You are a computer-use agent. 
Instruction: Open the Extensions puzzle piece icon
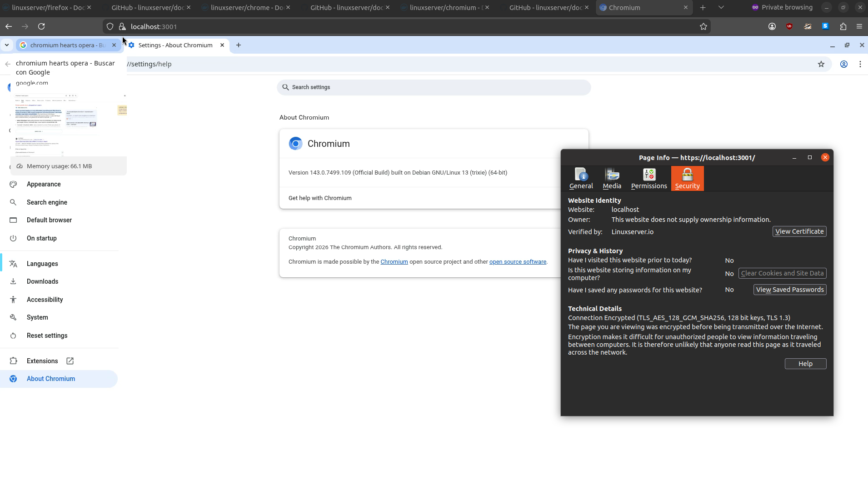pos(843,26)
